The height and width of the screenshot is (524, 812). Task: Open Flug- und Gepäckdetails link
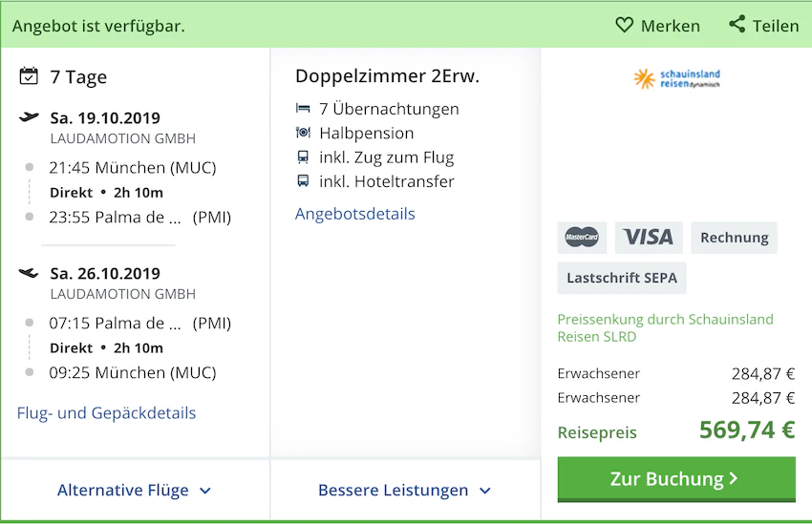107,412
